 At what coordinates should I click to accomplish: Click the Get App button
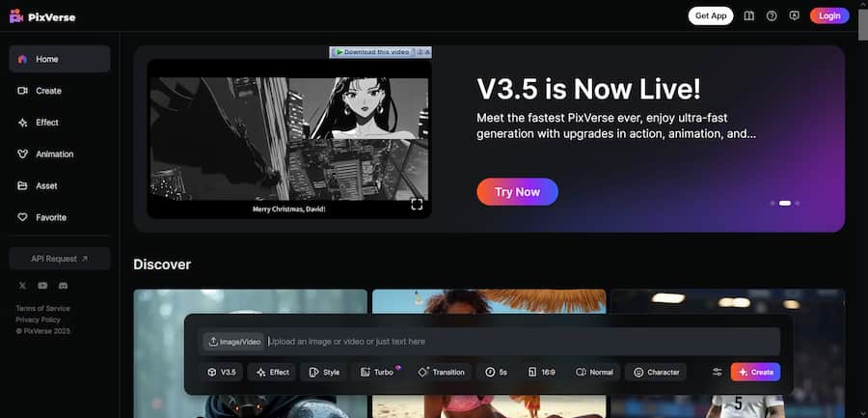click(x=711, y=15)
